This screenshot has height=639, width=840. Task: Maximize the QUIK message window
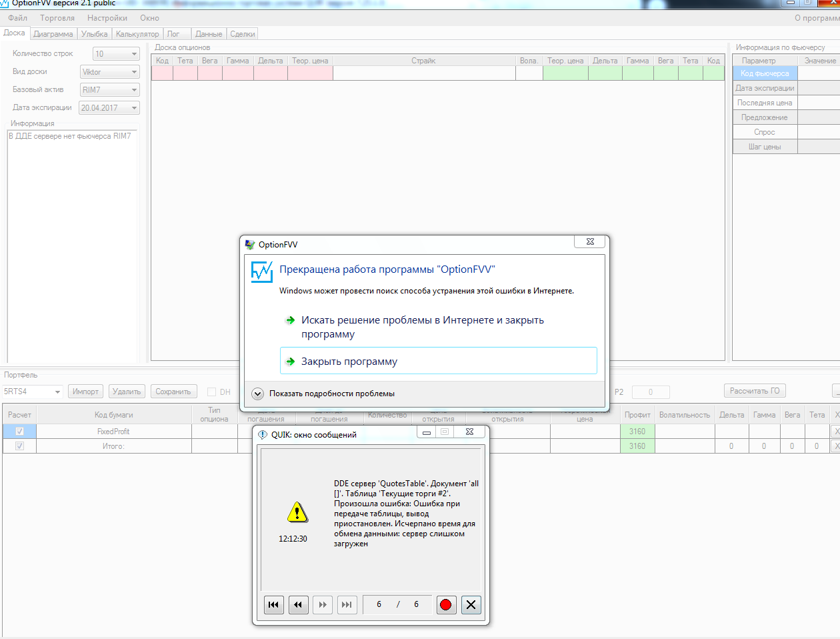tap(445, 432)
